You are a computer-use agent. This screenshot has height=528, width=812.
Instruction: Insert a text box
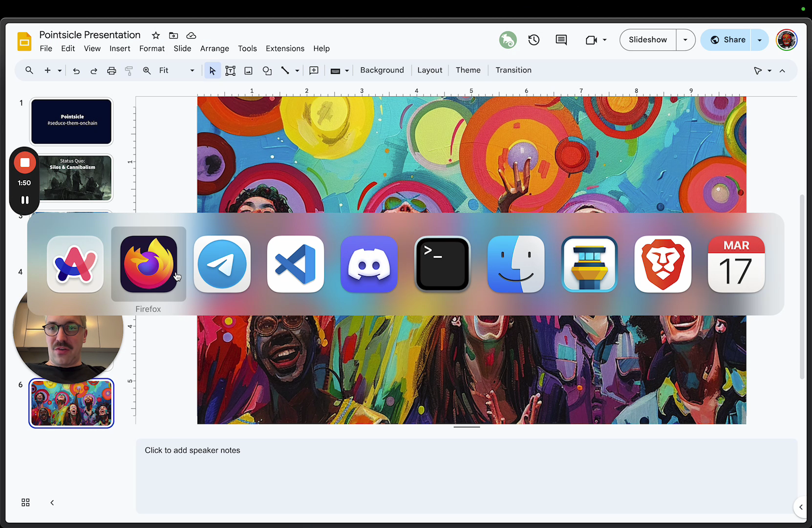tap(231, 70)
